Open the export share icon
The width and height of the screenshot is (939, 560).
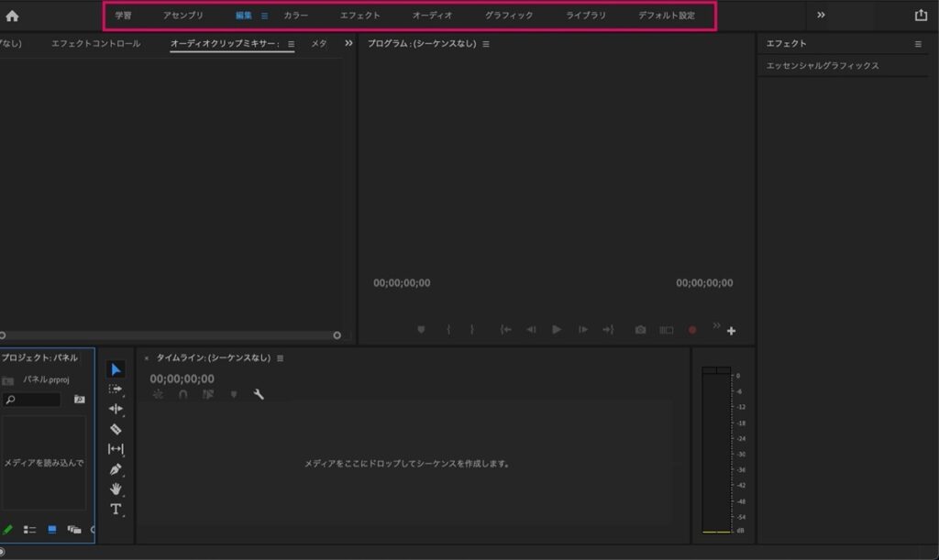pyautogui.click(x=921, y=15)
